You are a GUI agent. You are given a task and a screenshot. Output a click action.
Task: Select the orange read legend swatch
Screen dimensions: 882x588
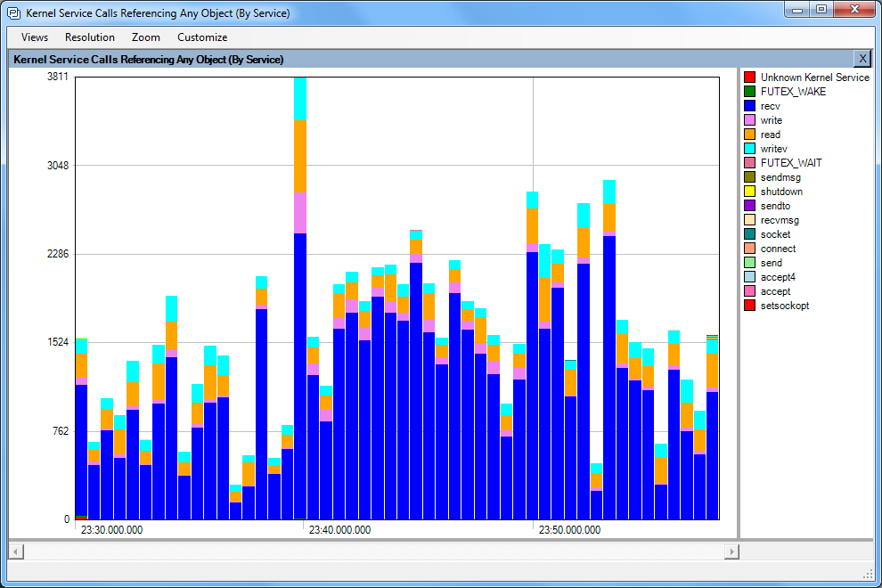tap(750, 135)
